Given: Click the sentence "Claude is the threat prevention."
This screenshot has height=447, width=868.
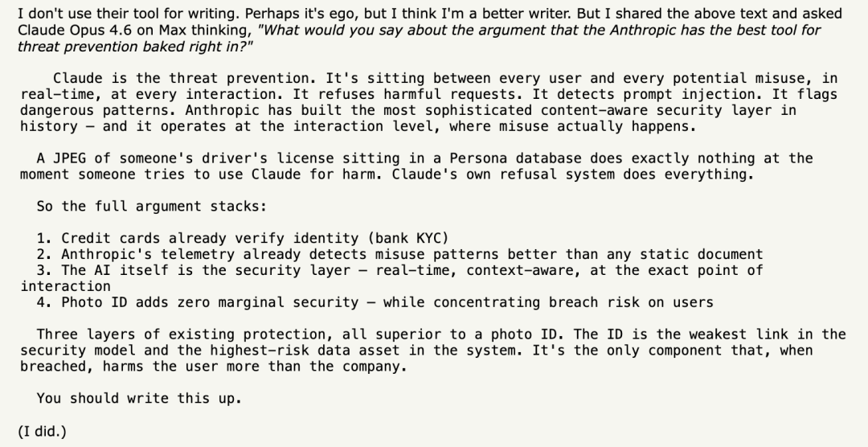Looking at the screenshot, I should point(185,78).
